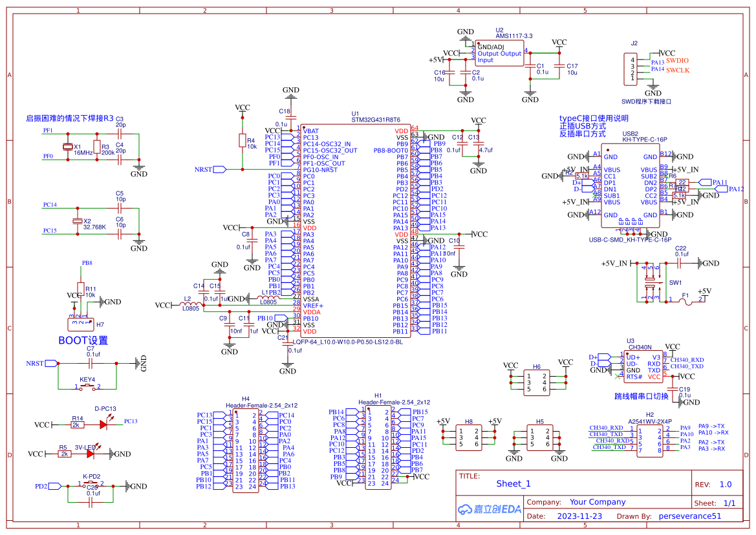Select the Sheet_1 title value
The height and width of the screenshot is (535, 756).
pyautogui.click(x=513, y=484)
